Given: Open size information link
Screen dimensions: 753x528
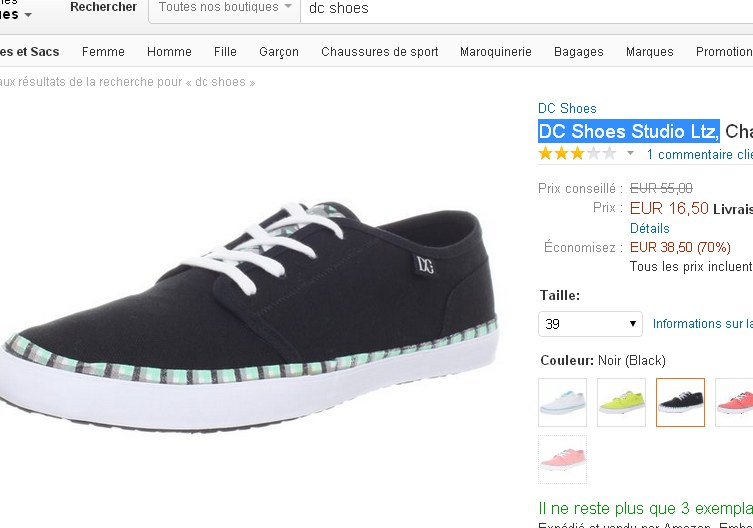Looking at the screenshot, I should pos(703,324).
